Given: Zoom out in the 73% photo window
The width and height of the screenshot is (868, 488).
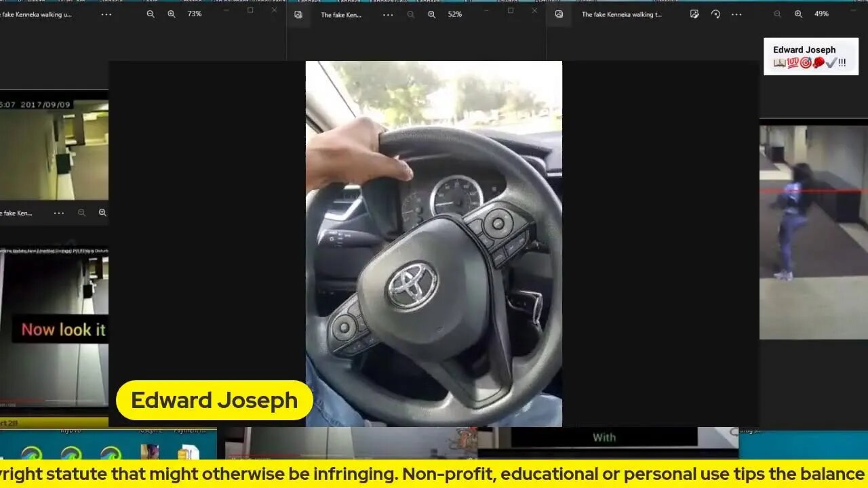Looking at the screenshot, I should click(151, 14).
